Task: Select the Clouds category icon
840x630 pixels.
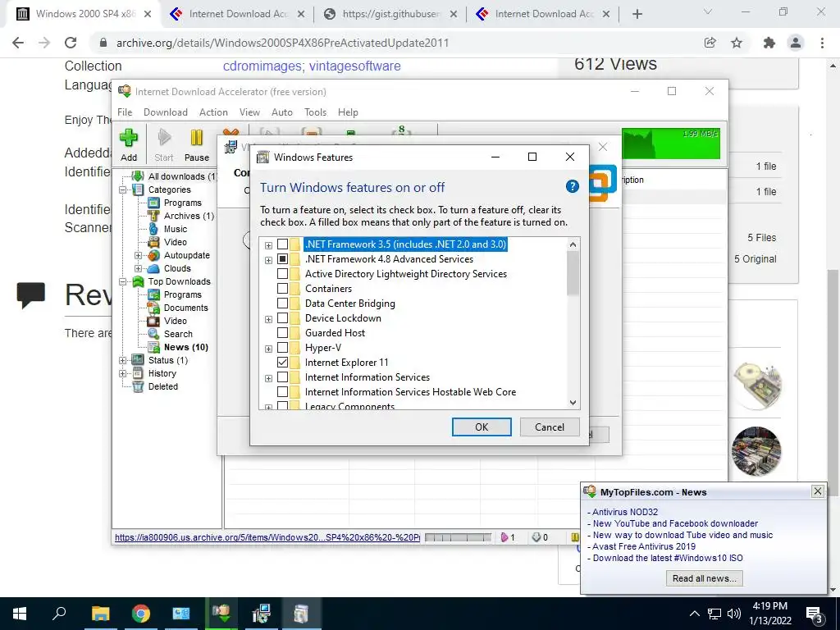Action: click(x=153, y=268)
